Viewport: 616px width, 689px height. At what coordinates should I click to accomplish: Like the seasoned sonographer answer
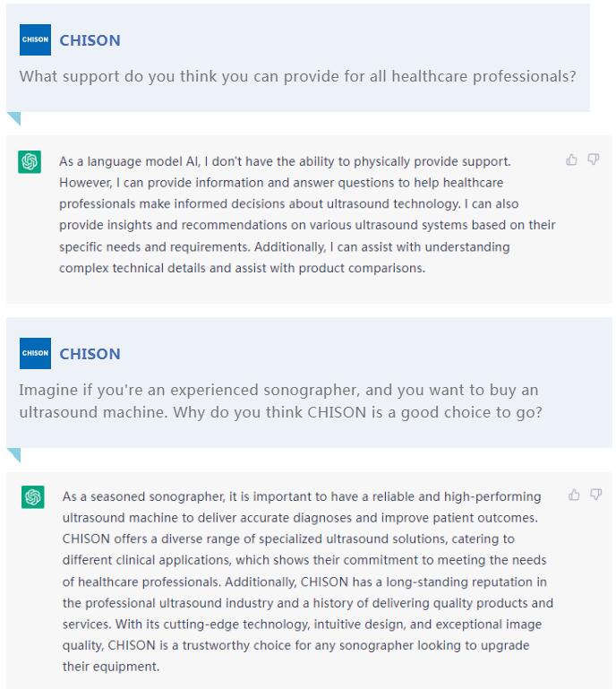point(574,495)
